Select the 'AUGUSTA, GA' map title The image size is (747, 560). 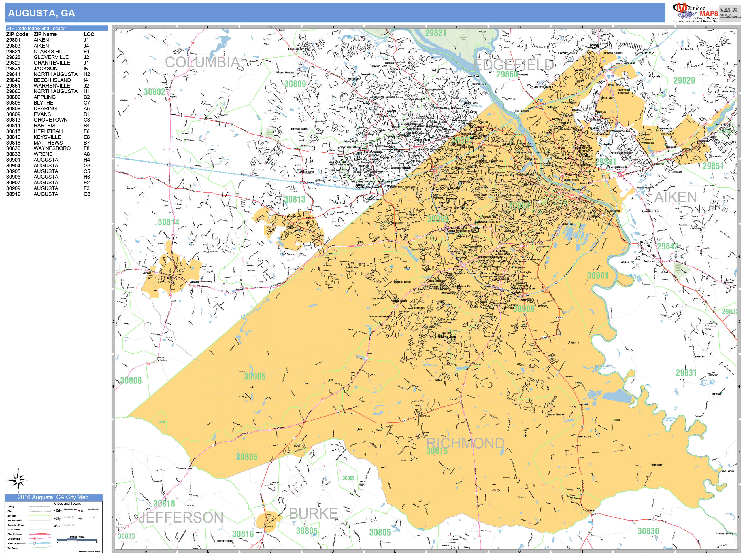pos(41,13)
